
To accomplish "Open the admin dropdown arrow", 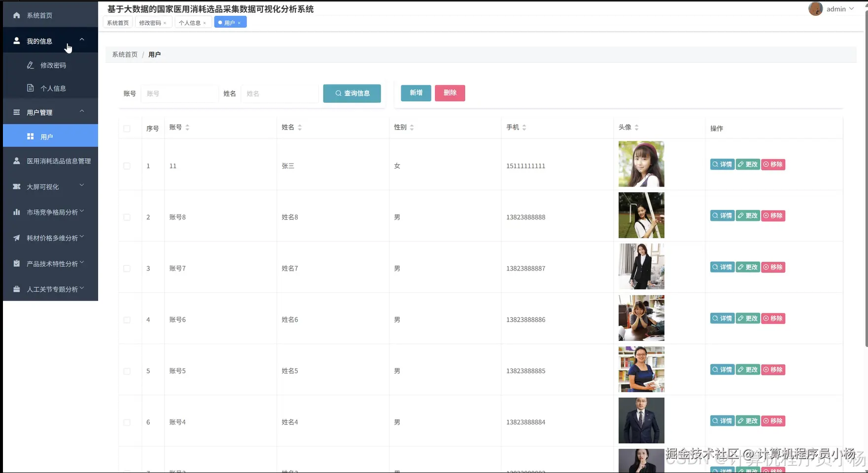I will coord(851,9).
